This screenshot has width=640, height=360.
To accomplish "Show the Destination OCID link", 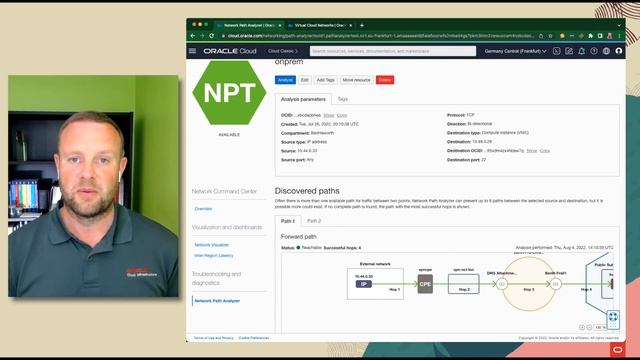I will [x=531, y=151].
